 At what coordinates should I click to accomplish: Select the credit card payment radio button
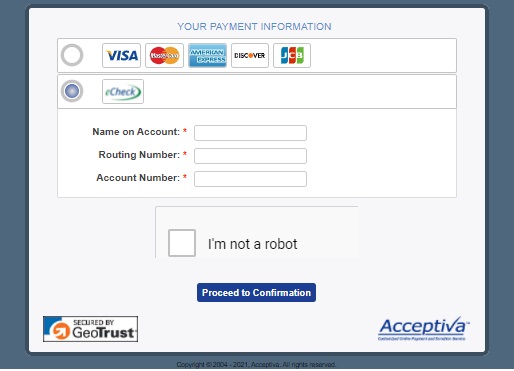point(72,55)
